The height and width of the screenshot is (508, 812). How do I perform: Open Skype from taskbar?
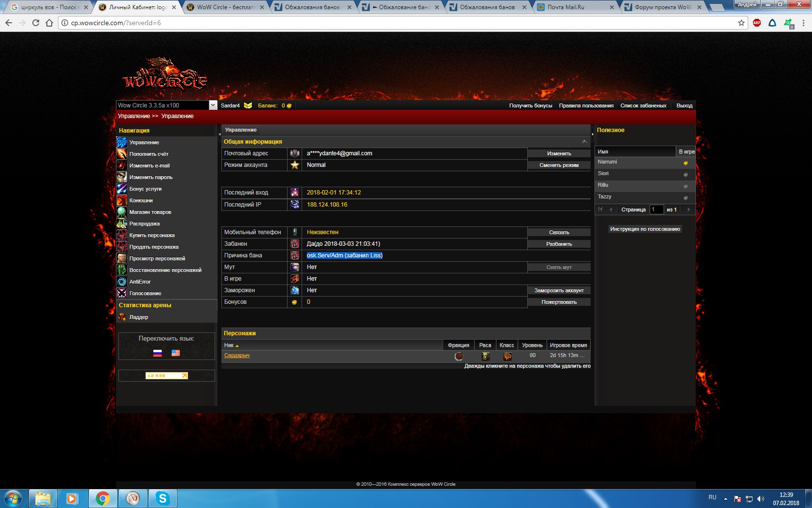coord(162,498)
